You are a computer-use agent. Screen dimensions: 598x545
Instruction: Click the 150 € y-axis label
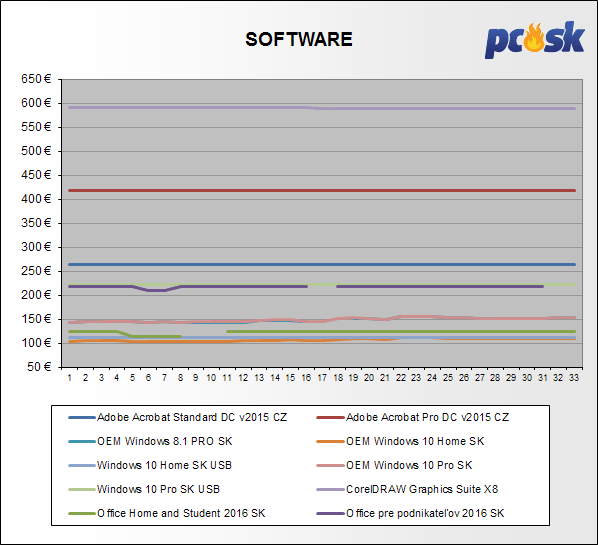[36, 319]
